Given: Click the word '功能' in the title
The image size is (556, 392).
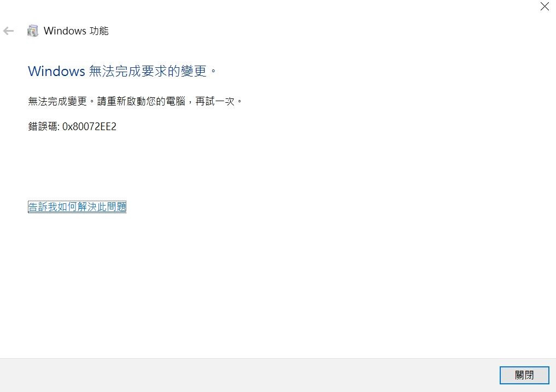Looking at the screenshot, I should pos(99,31).
